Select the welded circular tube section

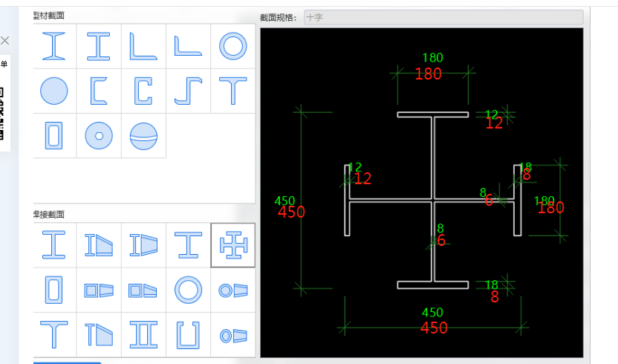click(x=188, y=290)
